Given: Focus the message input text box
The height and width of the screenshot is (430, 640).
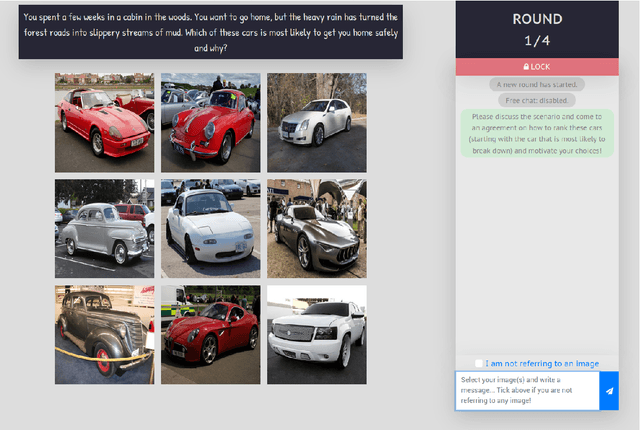Looking at the screenshot, I should tap(527, 391).
